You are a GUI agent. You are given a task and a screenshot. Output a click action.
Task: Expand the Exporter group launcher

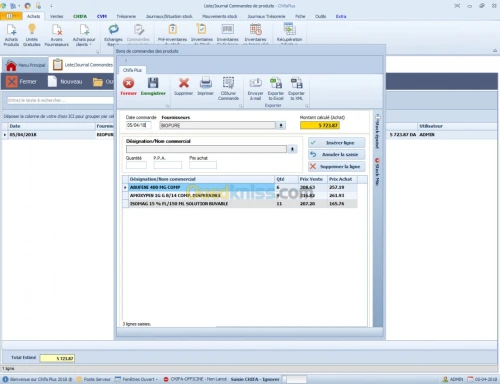pyautogui.click(x=307, y=106)
